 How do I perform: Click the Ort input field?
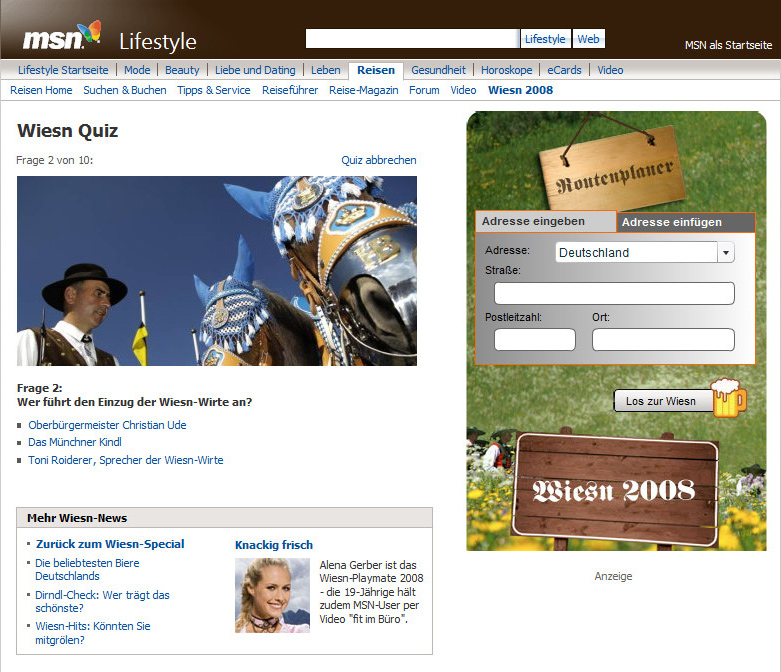pyautogui.click(x=663, y=339)
